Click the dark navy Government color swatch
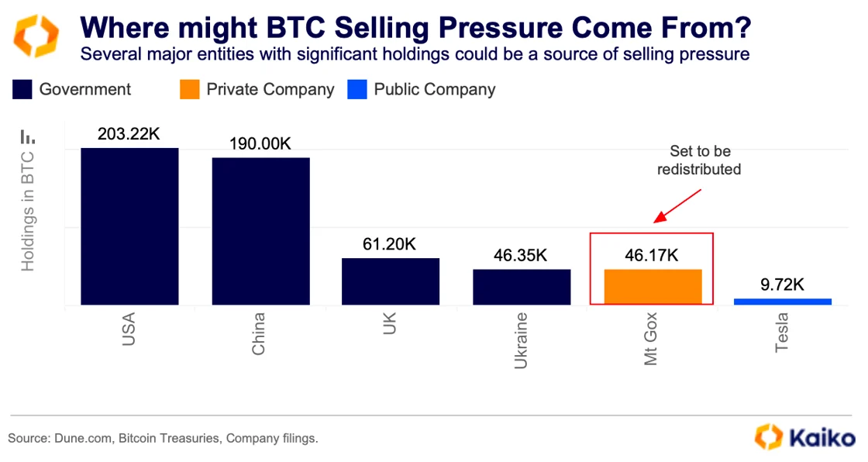This screenshot has width=868, height=462. (x=22, y=90)
